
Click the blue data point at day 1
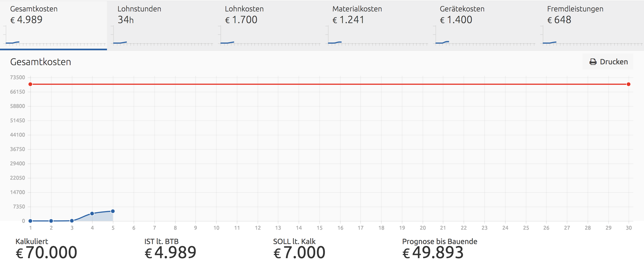pyautogui.click(x=30, y=221)
